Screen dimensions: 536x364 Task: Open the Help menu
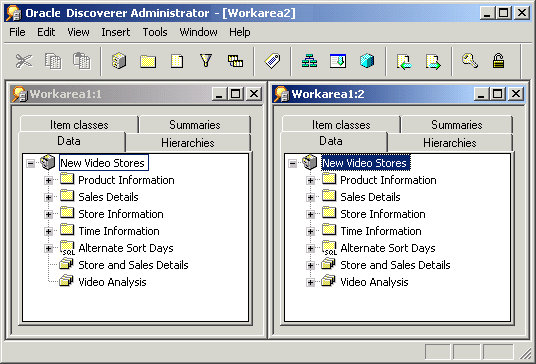239,32
